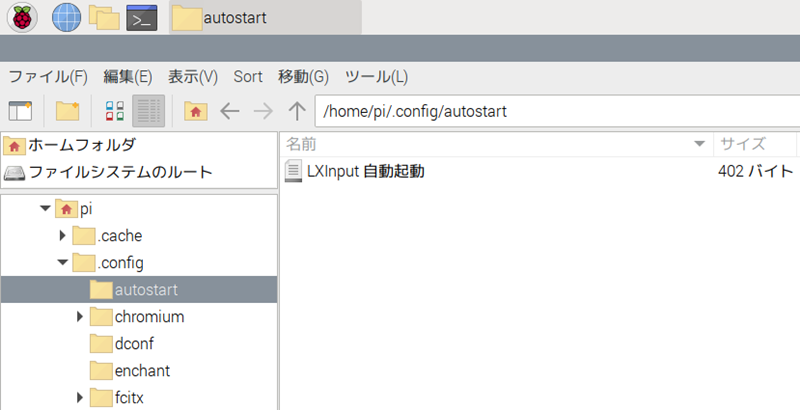Go to home folder toolbar button
Image resolution: width=800 pixels, height=410 pixels.
[196, 111]
